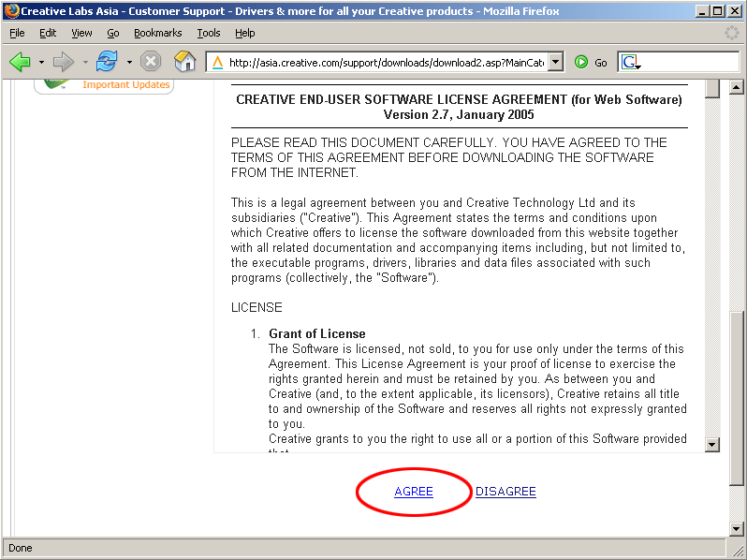Click the Important Updates link
Screen dimensions: 747x560
(x=125, y=84)
